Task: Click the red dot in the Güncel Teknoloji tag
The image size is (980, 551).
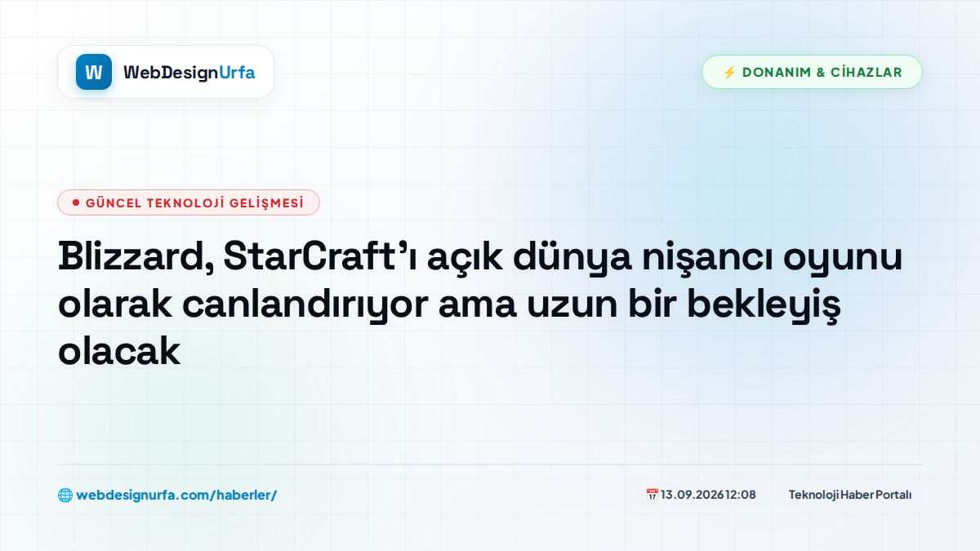Action: coord(76,202)
